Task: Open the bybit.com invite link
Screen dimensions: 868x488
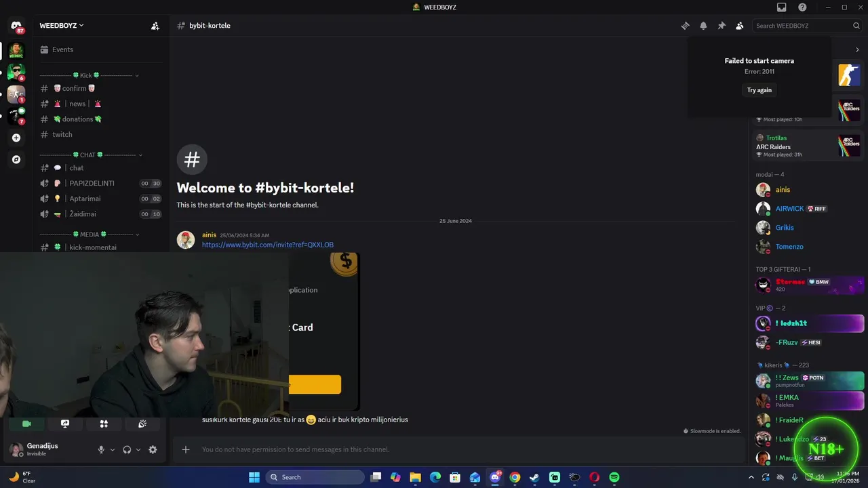Action: coord(268,245)
